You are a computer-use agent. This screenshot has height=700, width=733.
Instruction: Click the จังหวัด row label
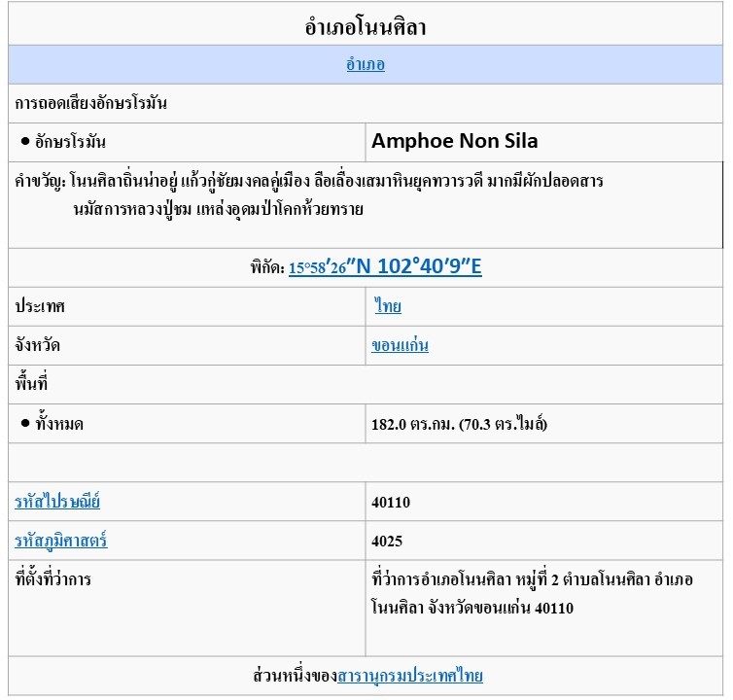39,345
